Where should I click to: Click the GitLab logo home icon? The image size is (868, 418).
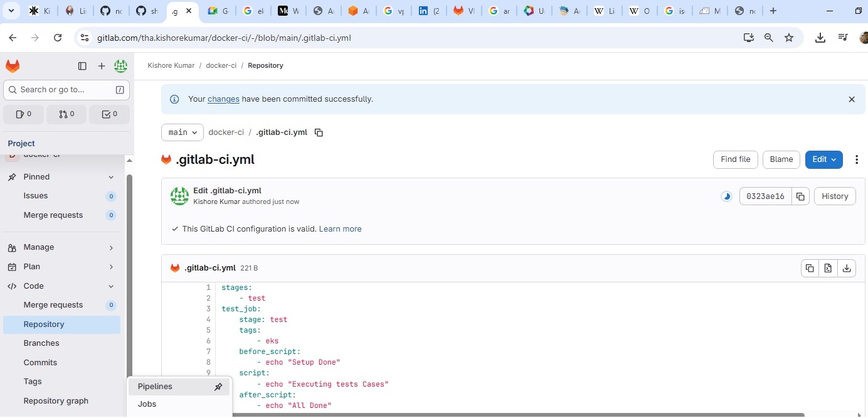[x=13, y=66]
